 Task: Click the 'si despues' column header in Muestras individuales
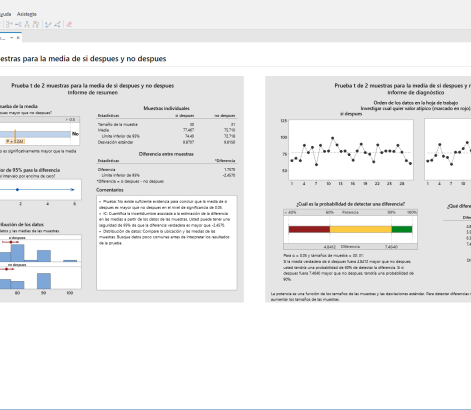(x=185, y=116)
